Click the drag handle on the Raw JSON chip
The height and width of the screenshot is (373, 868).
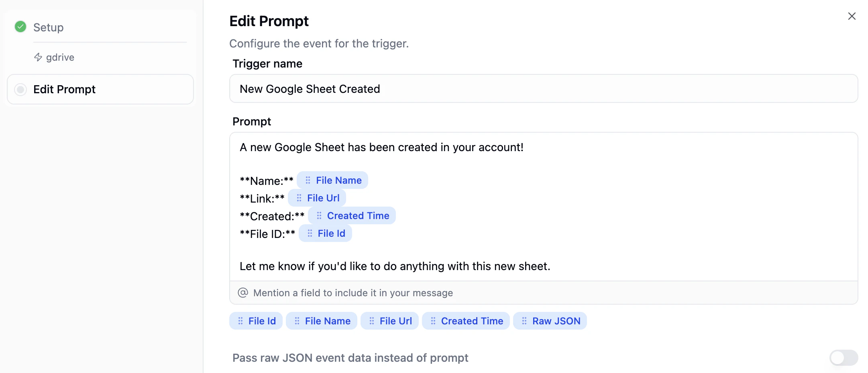[524, 321]
